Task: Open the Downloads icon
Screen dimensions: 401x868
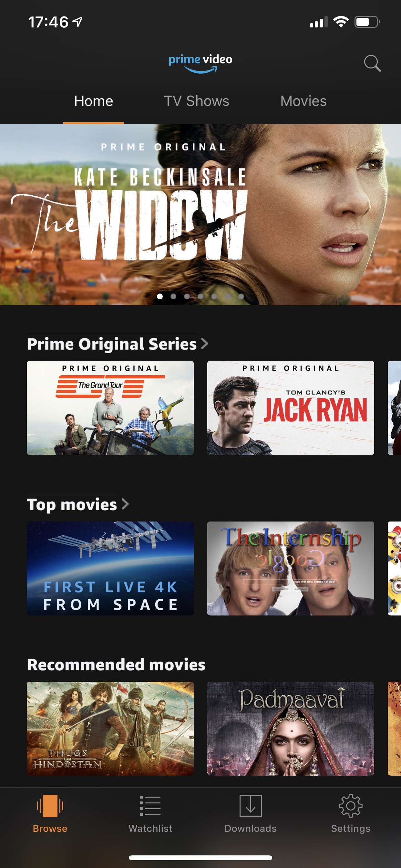Action: tap(250, 806)
